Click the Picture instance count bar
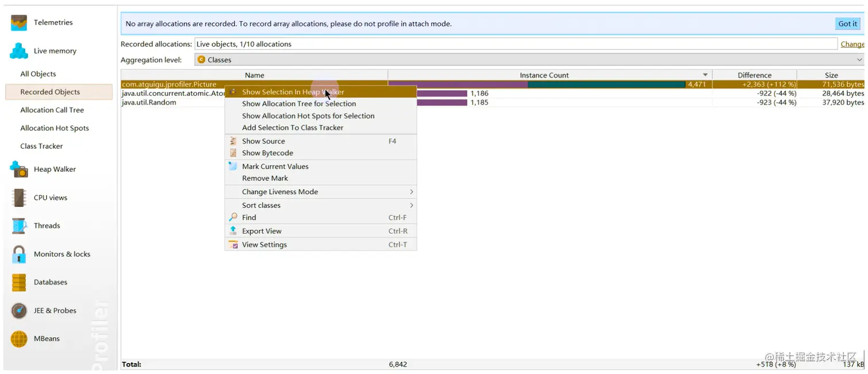This screenshot has width=868, height=374. click(x=537, y=84)
